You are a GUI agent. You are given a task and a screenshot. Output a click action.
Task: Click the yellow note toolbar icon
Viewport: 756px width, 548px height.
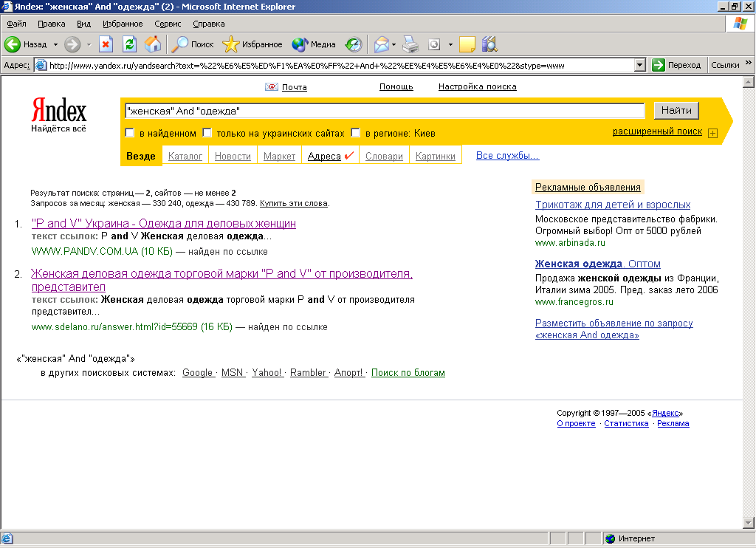click(x=467, y=44)
